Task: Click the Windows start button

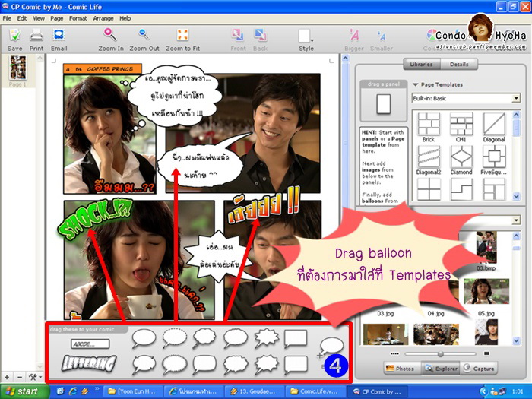Action: point(24,391)
